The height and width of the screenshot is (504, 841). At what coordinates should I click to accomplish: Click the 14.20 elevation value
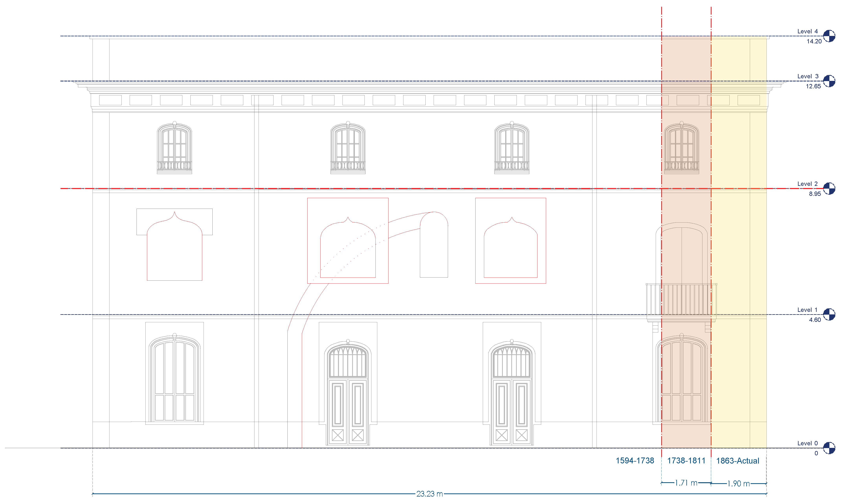tap(814, 41)
